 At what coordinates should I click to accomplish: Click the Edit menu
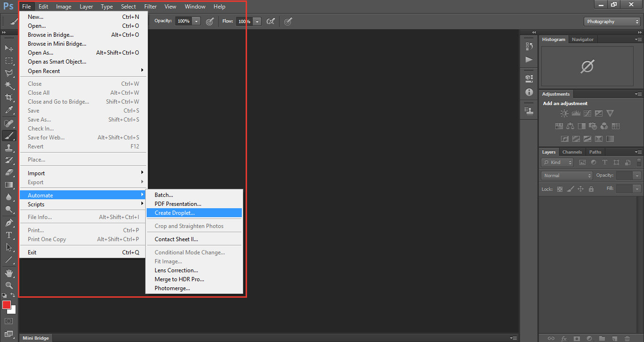(x=43, y=7)
